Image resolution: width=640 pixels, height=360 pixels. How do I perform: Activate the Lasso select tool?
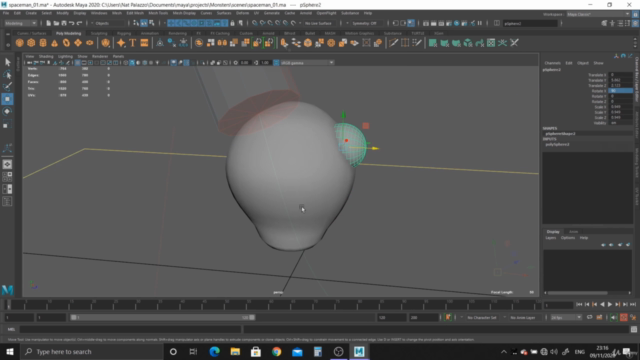(x=7, y=74)
